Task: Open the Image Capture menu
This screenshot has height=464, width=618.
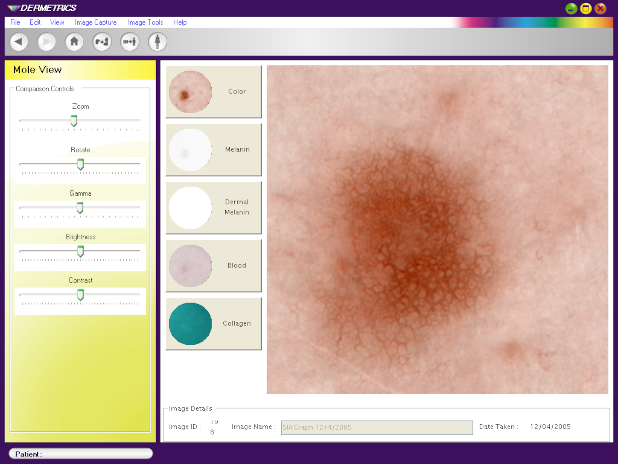Action: click(x=96, y=21)
